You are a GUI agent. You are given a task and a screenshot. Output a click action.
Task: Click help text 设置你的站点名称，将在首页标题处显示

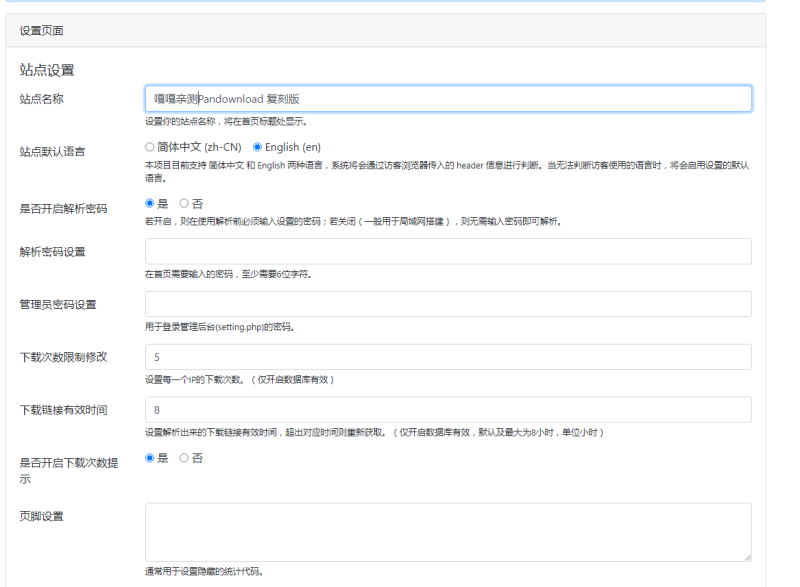pos(226,121)
